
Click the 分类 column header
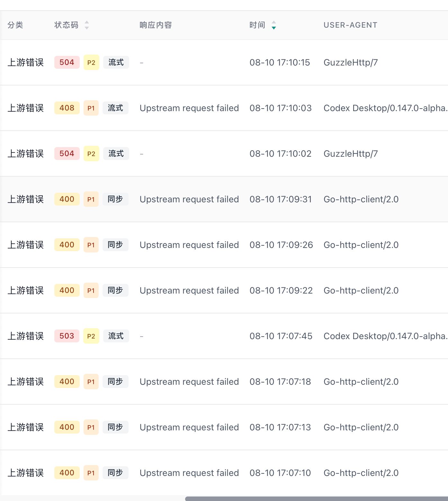click(15, 25)
